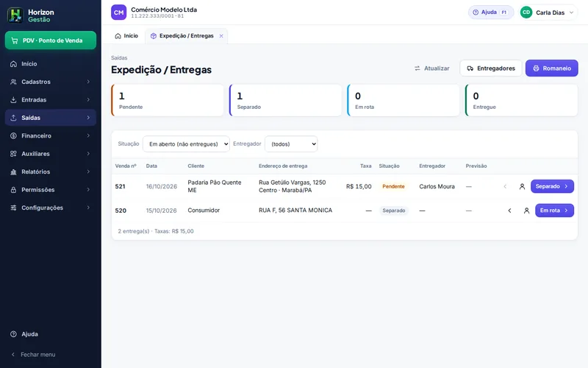Select sale number 520
The height and width of the screenshot is (368, 588).
coord(121,210)
